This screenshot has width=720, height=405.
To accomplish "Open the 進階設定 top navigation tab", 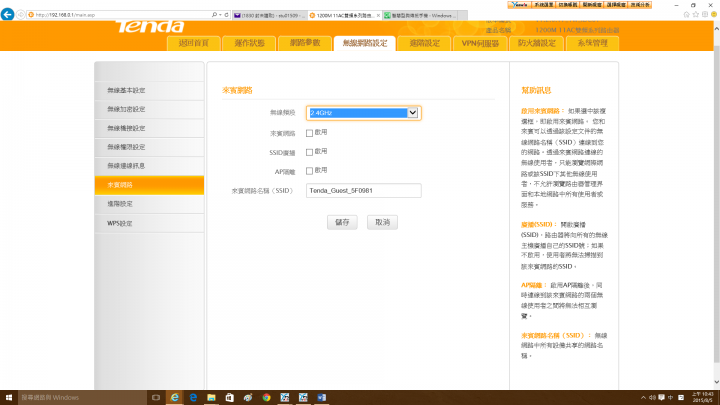I will (425, 44).
